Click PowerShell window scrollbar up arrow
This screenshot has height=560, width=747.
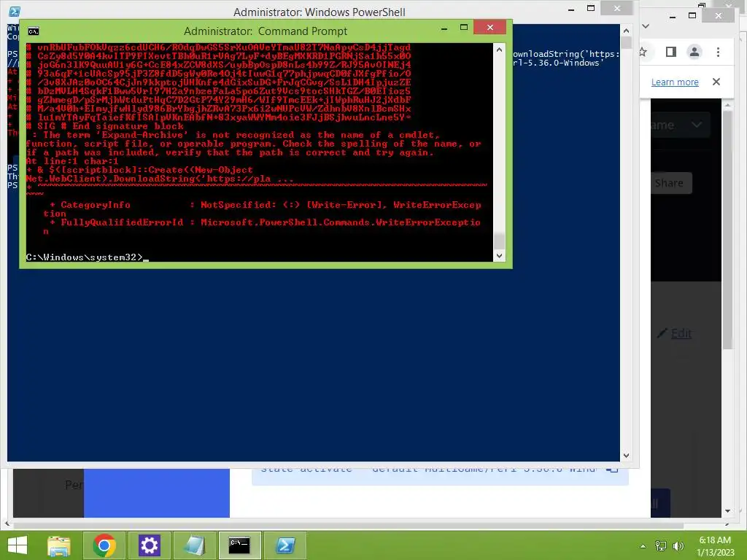[x=626, y=31]
